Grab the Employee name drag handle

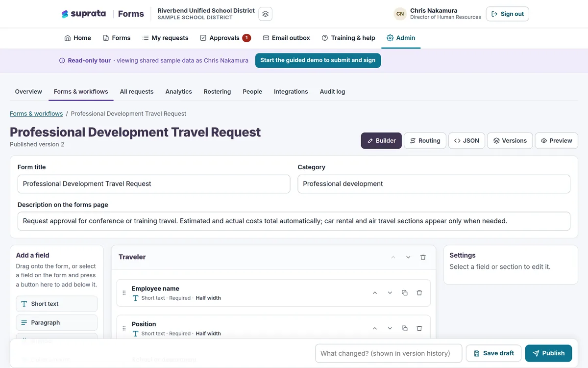coord(124,293)
